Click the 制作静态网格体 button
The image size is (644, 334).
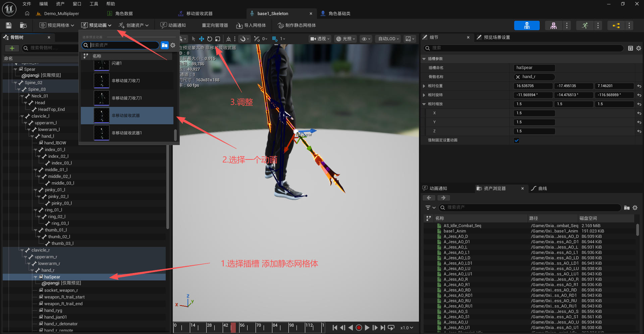[297, 25]
